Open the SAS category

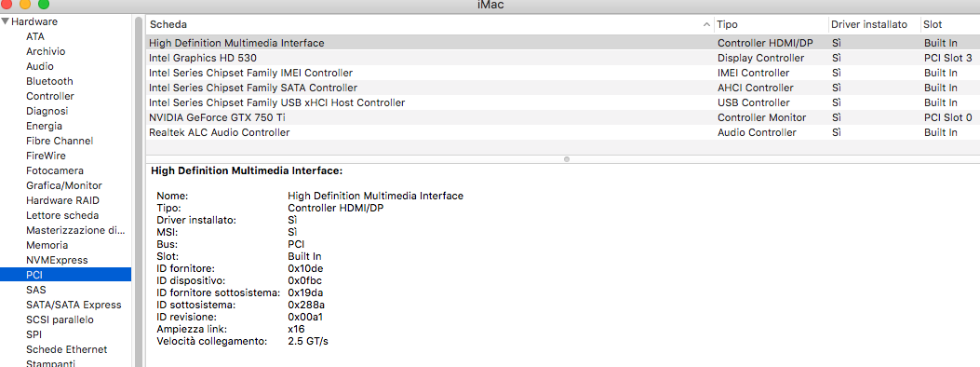pos(35,290)
